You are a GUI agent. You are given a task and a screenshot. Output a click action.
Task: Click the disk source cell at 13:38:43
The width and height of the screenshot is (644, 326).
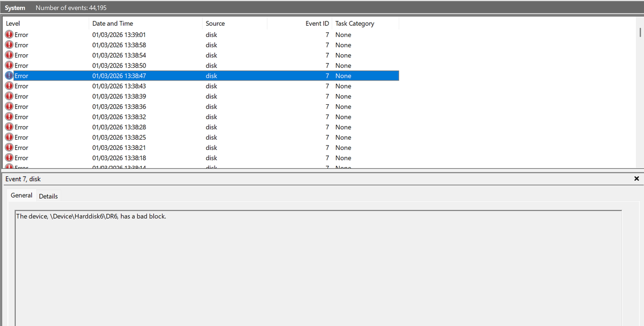point(211,86)
